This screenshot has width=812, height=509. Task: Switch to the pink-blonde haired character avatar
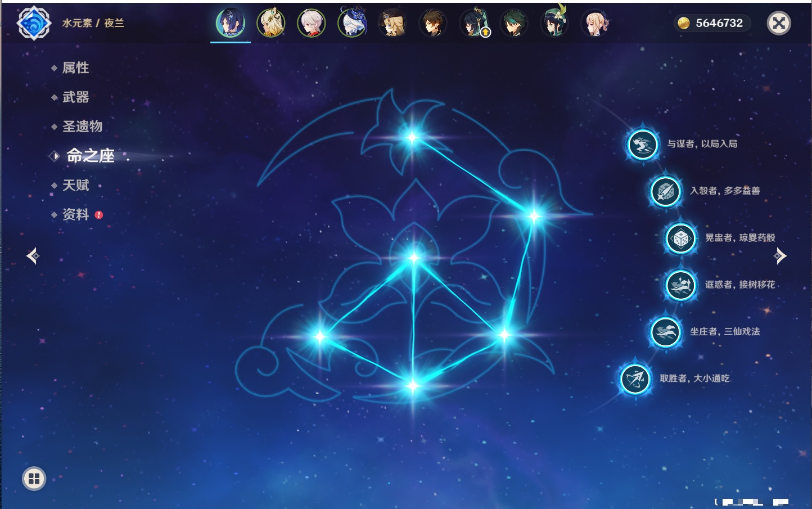pos(595,23)
